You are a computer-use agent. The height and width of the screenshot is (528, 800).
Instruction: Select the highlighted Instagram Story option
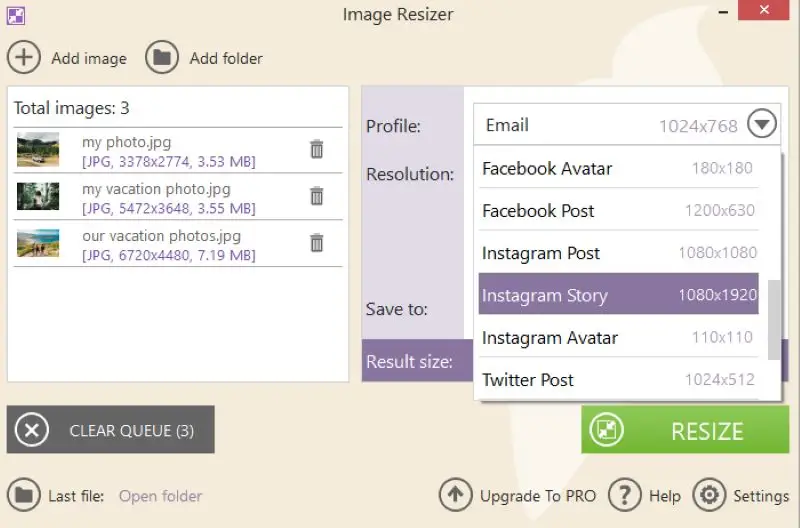point(618,295)
